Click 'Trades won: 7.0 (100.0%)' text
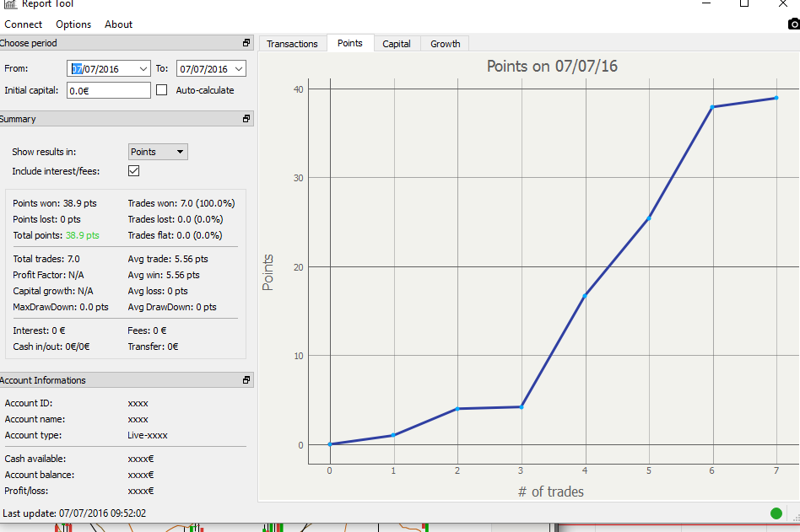 point(181,203)
